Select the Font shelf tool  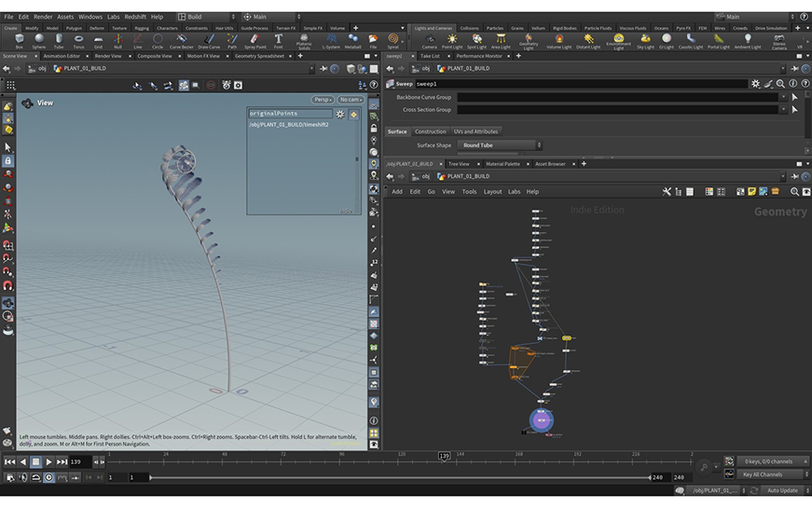point(278,40)
